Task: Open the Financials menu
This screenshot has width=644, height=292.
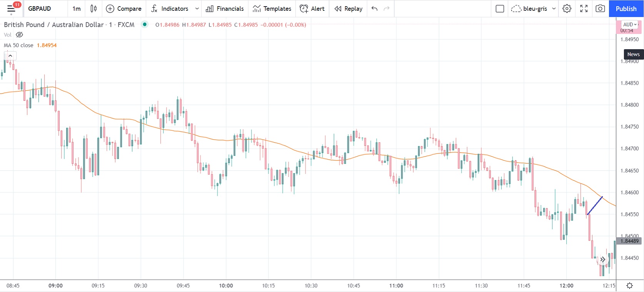Action: click(x=225, y=8)
